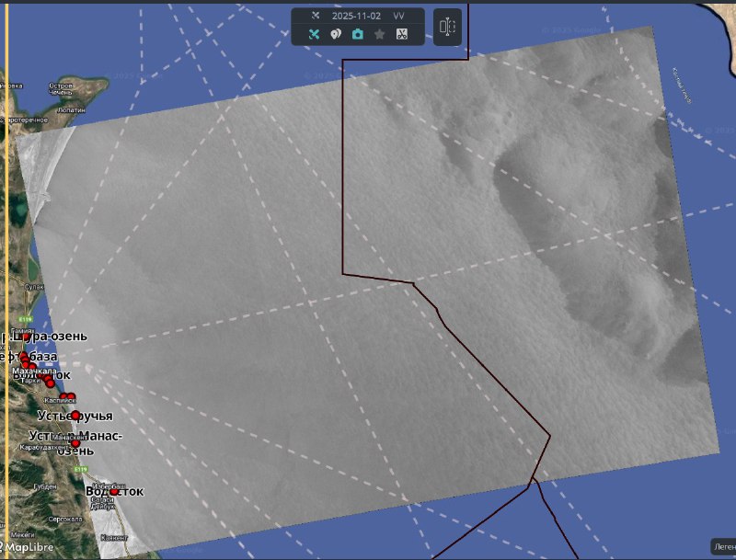The height and width of the screenshot is (560, 736).
Task: Click the orange vertical line at left edge
Action: coord(6,276)
